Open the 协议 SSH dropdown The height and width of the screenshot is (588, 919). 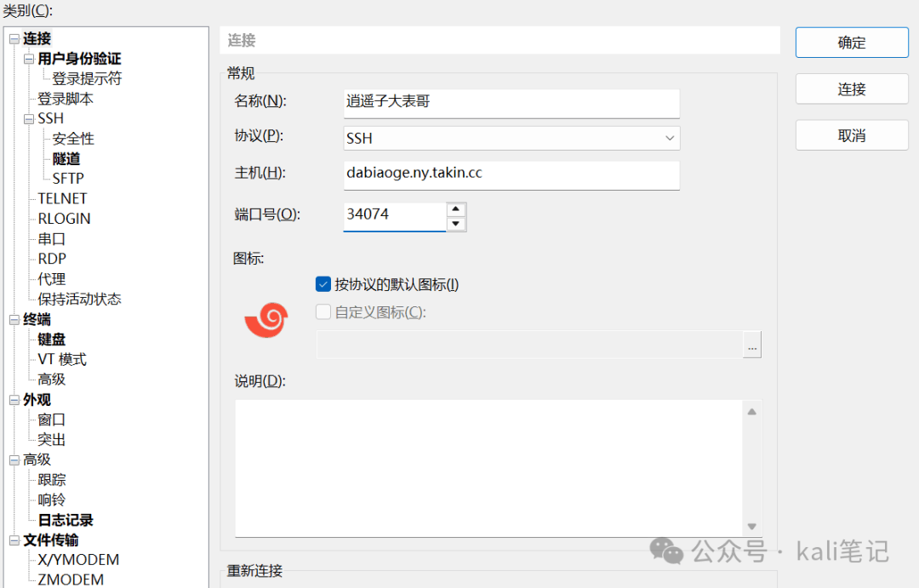pos(511,139)
